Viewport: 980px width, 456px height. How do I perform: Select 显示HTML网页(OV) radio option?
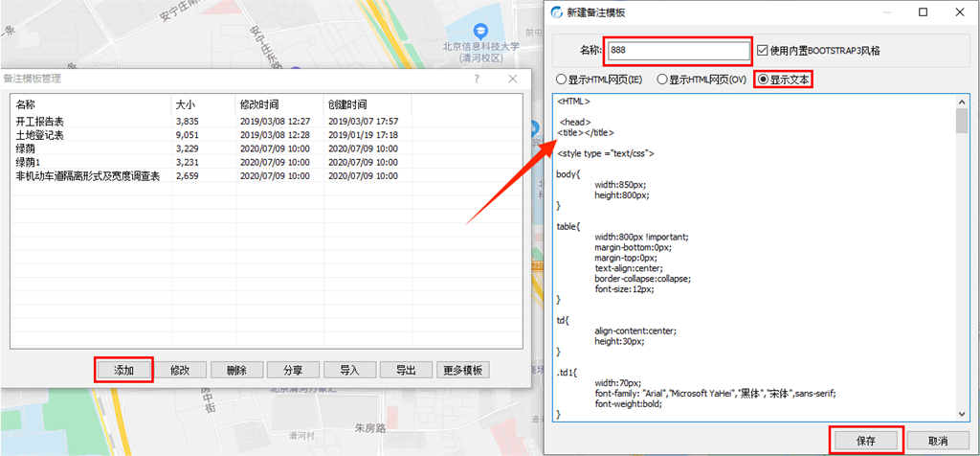[662, 80]
